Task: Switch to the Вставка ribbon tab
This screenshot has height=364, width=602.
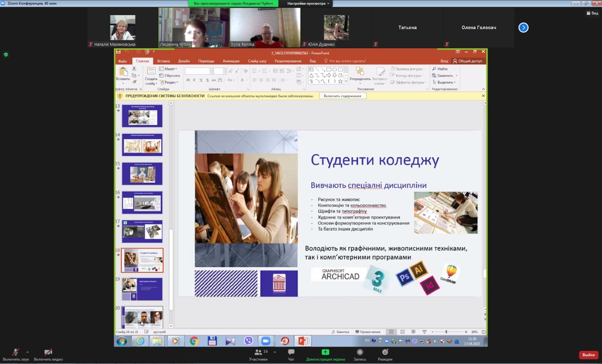Action: 164,61
